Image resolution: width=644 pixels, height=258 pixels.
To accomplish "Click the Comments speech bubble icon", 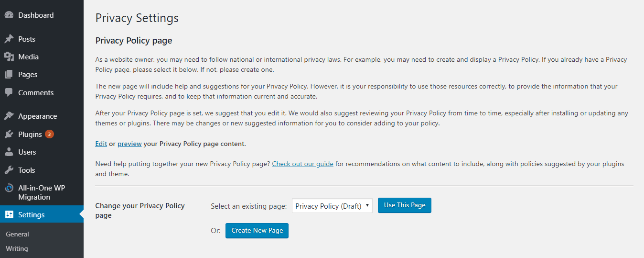I will click(9, 92).
